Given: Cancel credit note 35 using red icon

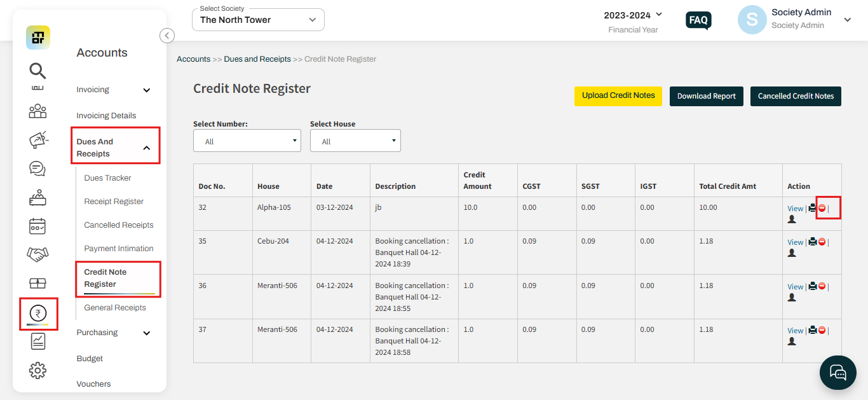Looking at the screenshot, I should 821,241.
